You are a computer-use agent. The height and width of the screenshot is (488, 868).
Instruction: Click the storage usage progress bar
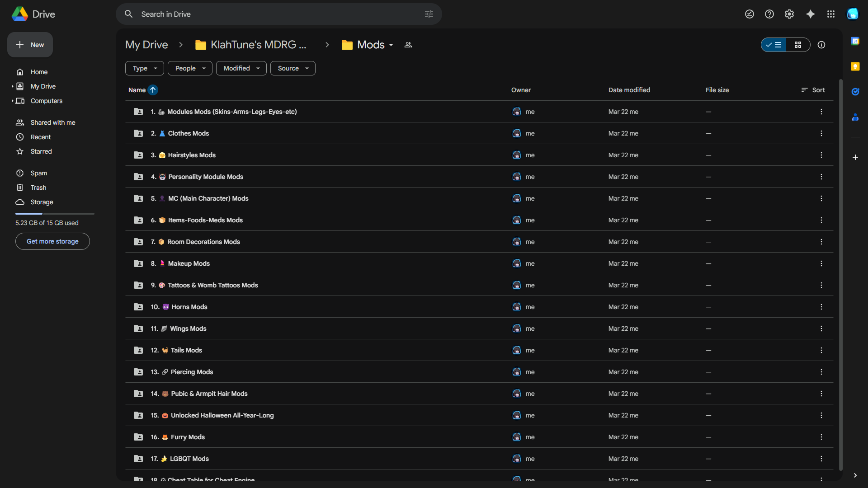point(55,213)
